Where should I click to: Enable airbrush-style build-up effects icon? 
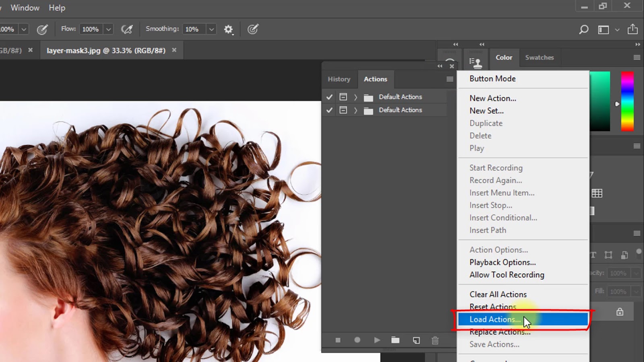coord(127,29)
